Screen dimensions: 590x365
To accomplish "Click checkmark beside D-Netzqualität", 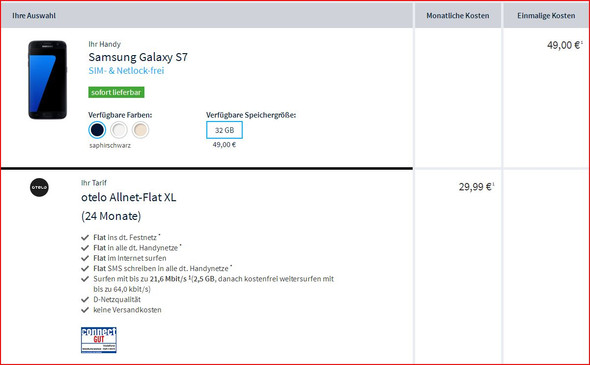I will [x=85, y=300].
